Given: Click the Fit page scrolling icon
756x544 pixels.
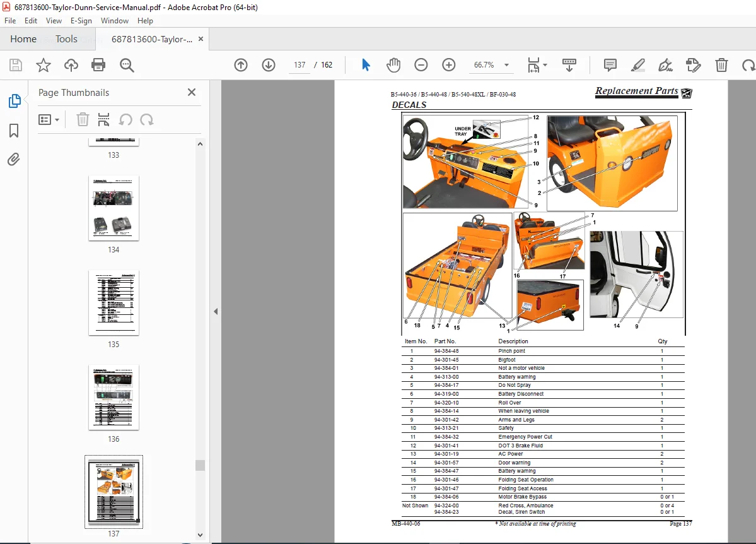Looking at the screenshot, I should pyautogui.click(x=533, y=64).
